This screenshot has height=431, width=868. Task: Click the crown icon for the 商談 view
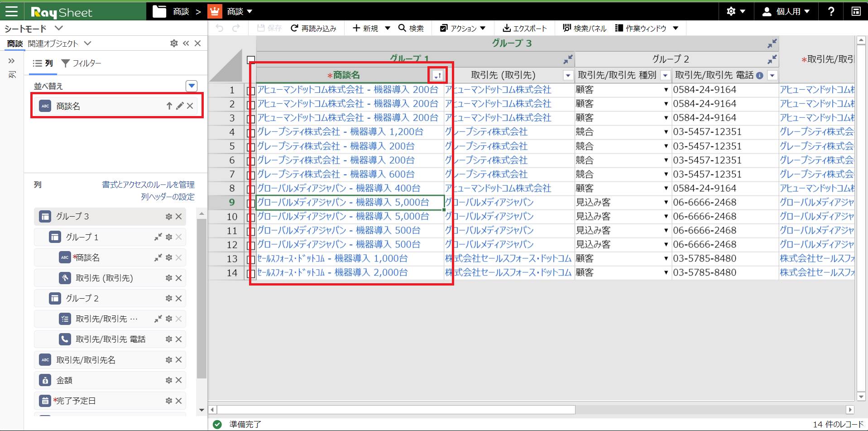pyautogui.click(x=215, y=11)
